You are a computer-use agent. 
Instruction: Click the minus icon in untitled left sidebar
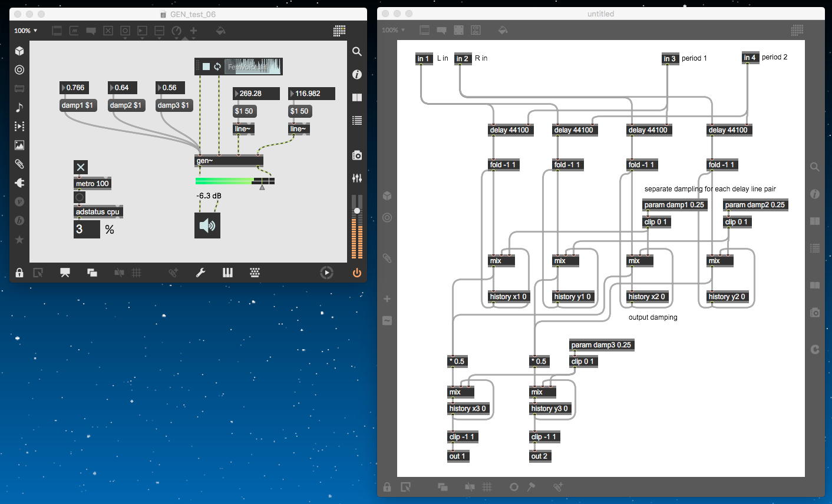coord(387,321)
